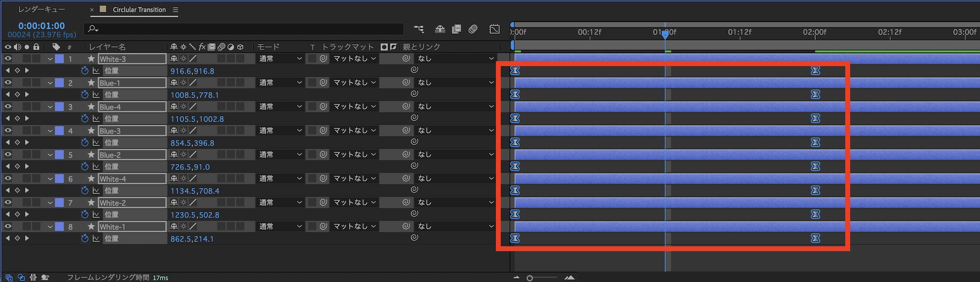980x282 pixels.
Task: Hide the Blue-1 layer eye
Action: (x=8, y=82)
